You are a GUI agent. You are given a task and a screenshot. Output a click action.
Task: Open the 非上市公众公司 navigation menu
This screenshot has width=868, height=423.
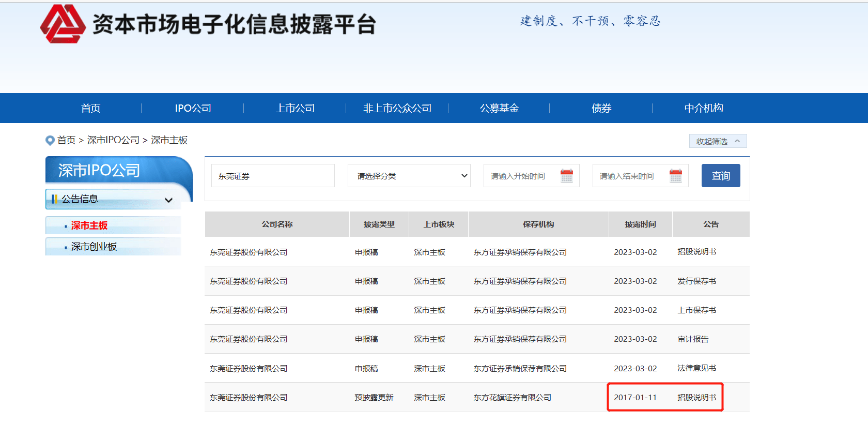pos(397,108)
